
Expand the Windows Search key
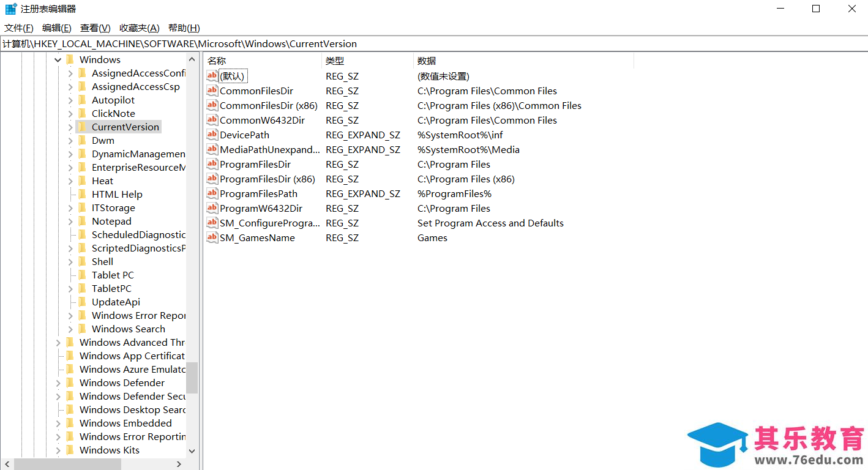pos(70,329)
